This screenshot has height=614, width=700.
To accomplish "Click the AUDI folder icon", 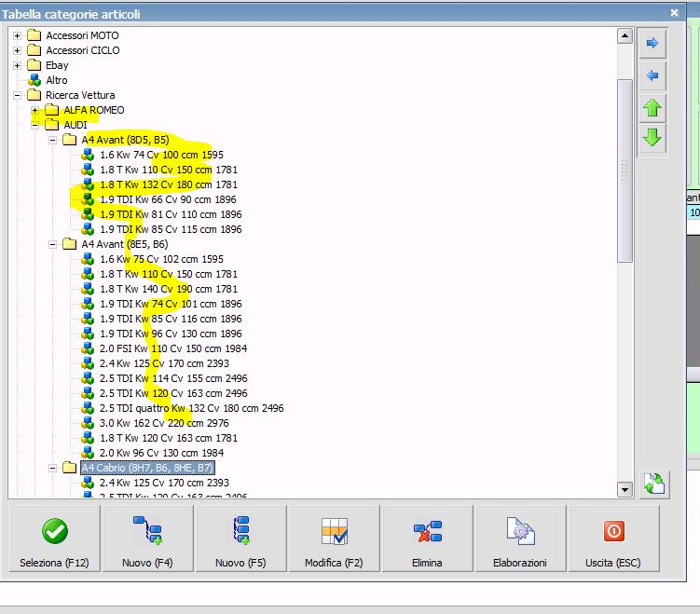I will tap(52, 125).
